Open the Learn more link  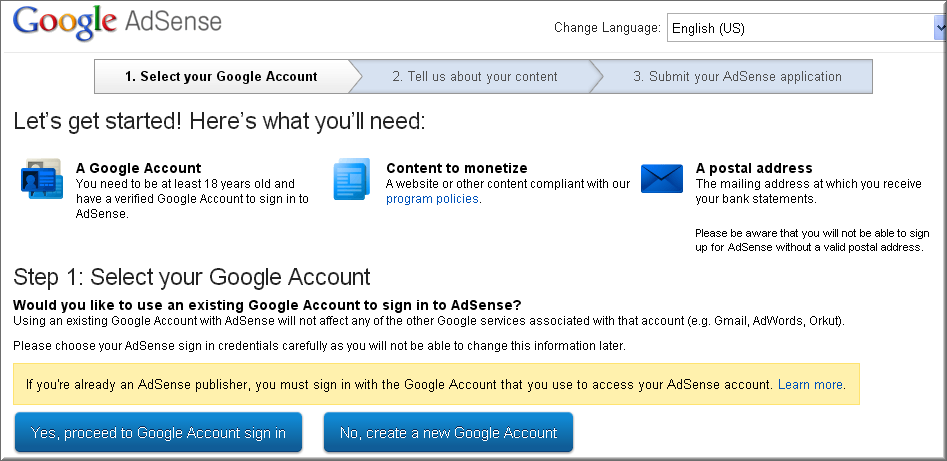click(x=810, y=384)
